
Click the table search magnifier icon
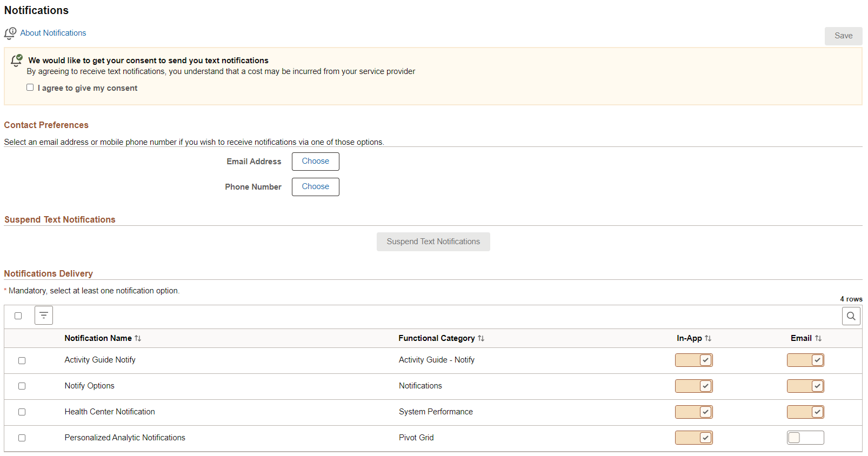pyautogui.click(x=851, y=316)
